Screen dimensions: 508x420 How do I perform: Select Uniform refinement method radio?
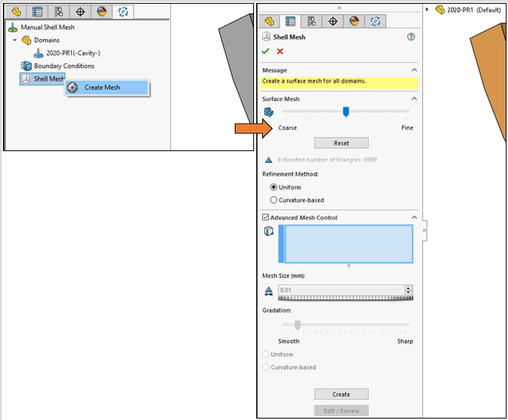[x=273, y=187]
